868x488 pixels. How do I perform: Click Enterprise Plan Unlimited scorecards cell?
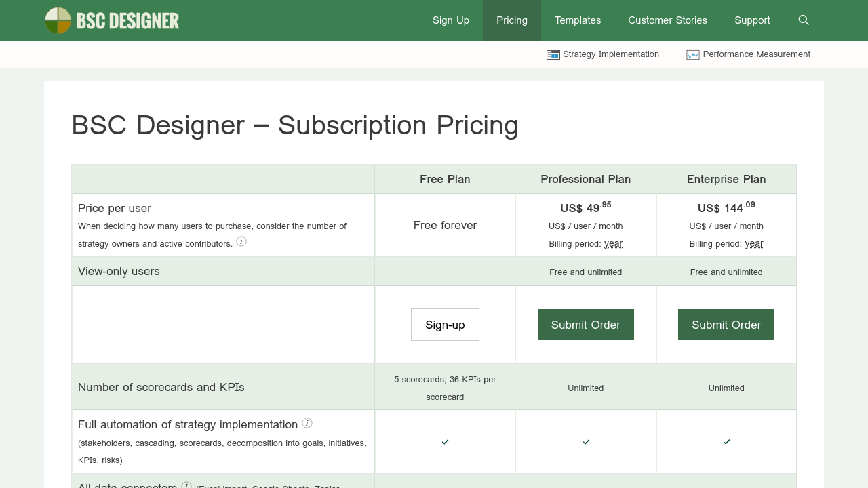pos(726,388)
